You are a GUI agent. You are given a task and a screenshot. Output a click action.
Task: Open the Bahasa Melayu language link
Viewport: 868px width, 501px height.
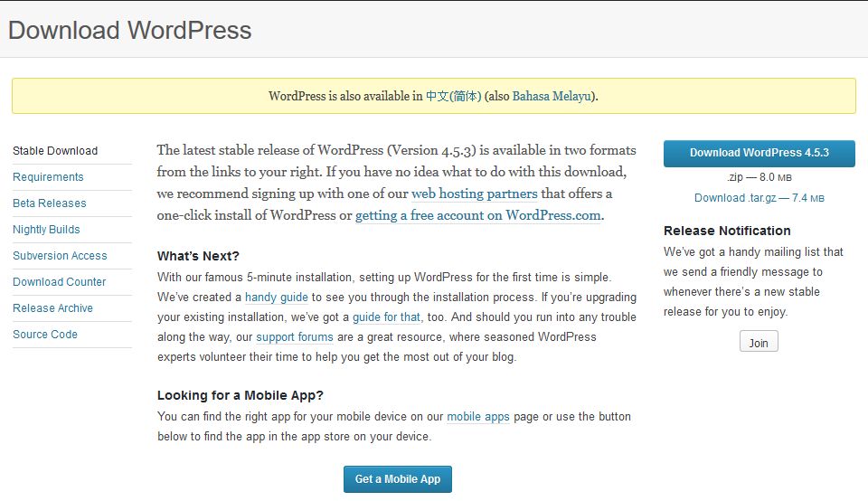tap(552, 96)
